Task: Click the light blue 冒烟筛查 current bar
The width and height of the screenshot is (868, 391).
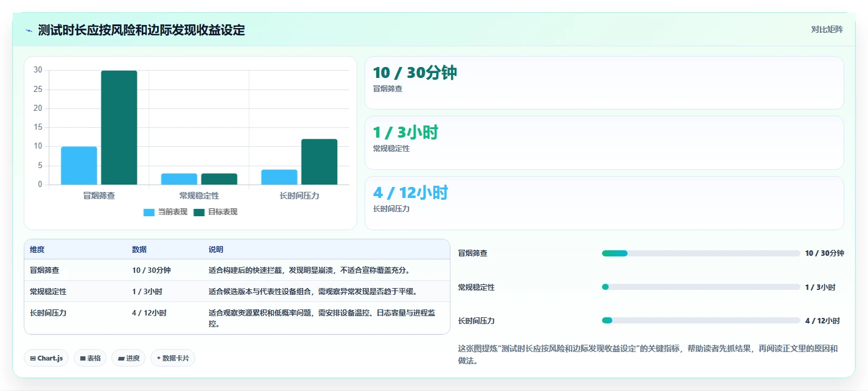Action: (x=79, y=166)
